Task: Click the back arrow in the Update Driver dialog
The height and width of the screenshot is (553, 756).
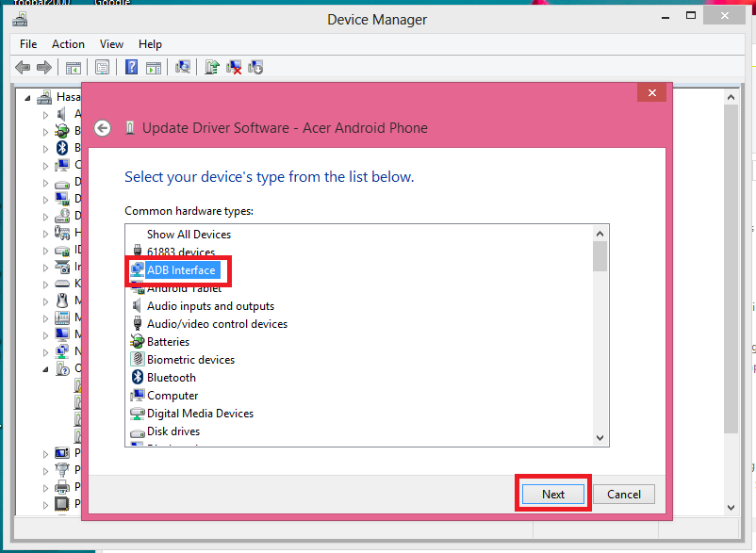Action: 102,127
